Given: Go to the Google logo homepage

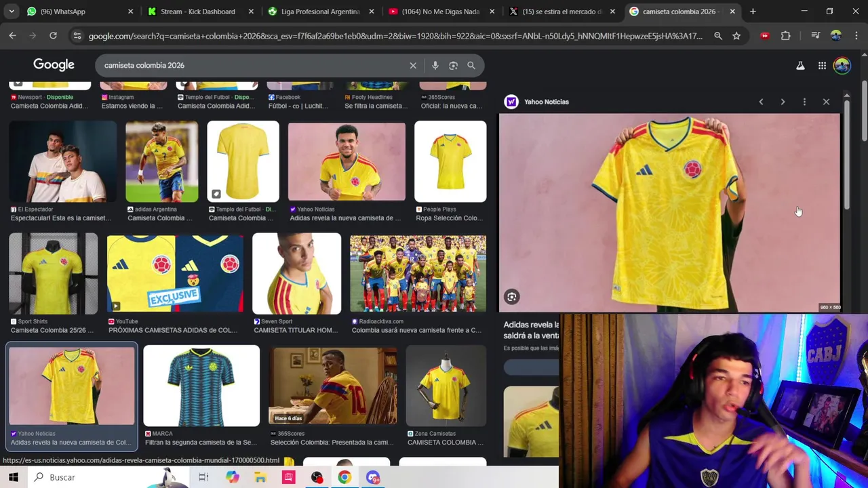Looking at the screenshot, I should (54, 64).
